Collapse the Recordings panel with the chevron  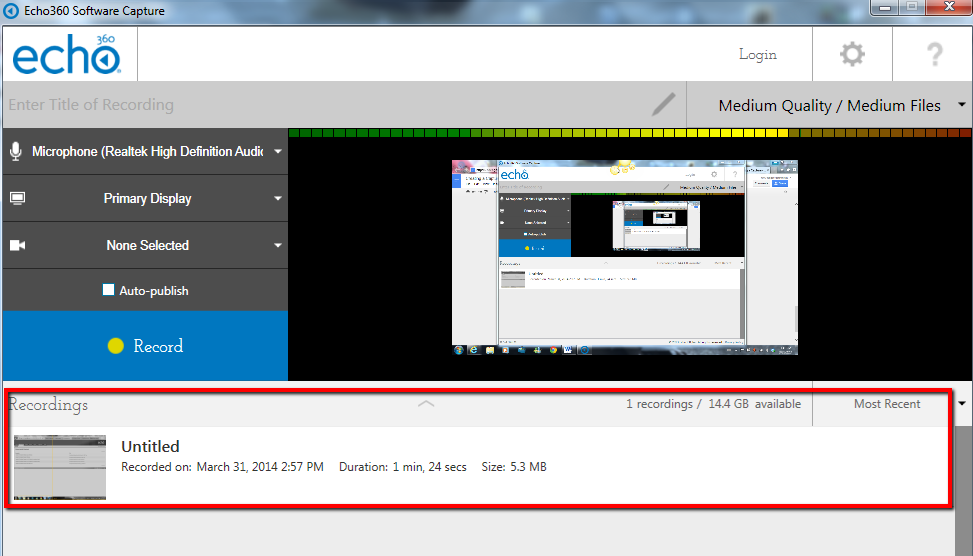click(426, 404)
